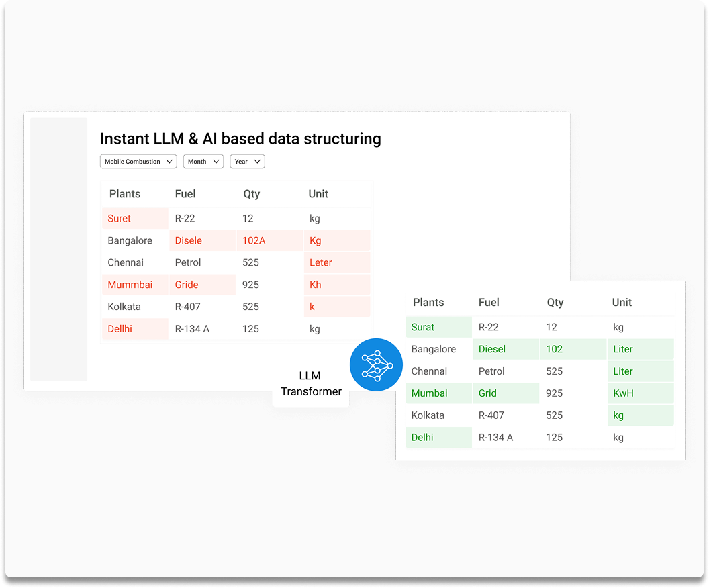Click the Month dropdown arrow icon

pos(216,161)
